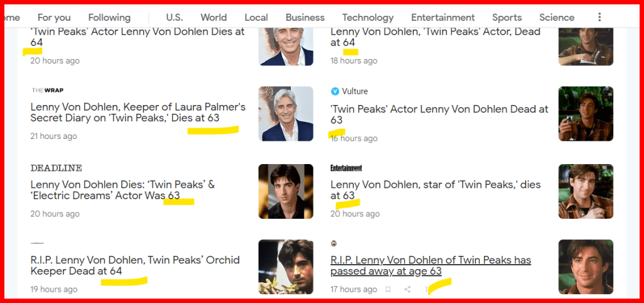644x303 pixels.
Task: Open the Sports news section
Action: coord(507,18)
